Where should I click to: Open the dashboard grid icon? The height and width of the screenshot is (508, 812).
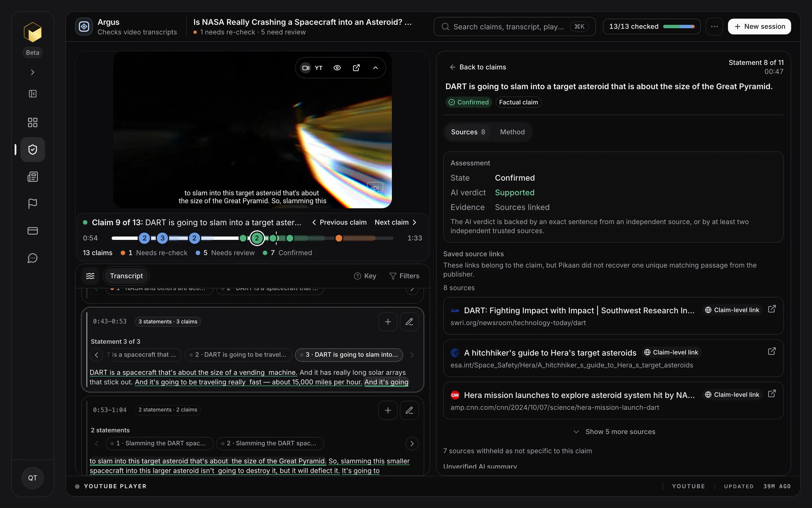pyautogui.click(x=32, y=122)
